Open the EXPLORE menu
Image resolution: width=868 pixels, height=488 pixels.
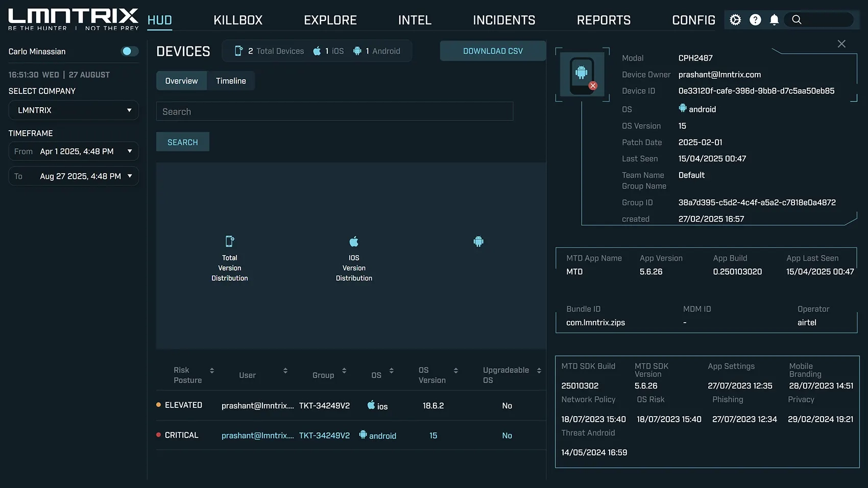[330, 20]
